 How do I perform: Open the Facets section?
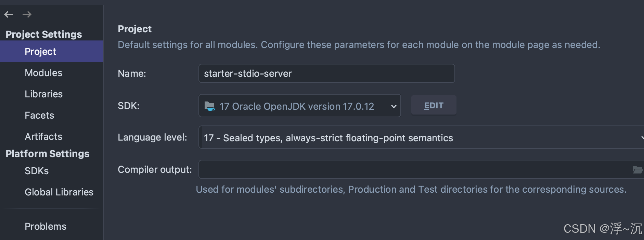[x=39, y=115]
